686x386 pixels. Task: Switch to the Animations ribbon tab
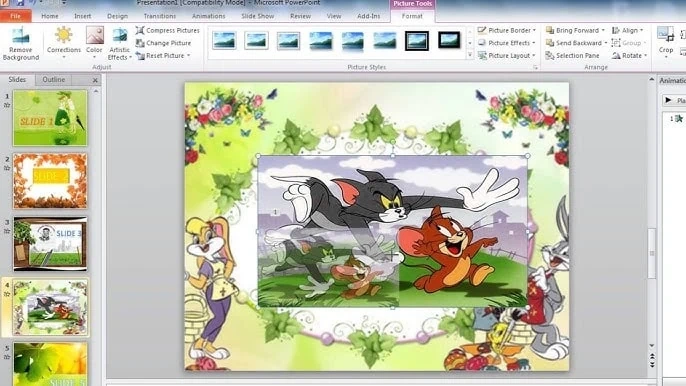[x=209, y=16]
